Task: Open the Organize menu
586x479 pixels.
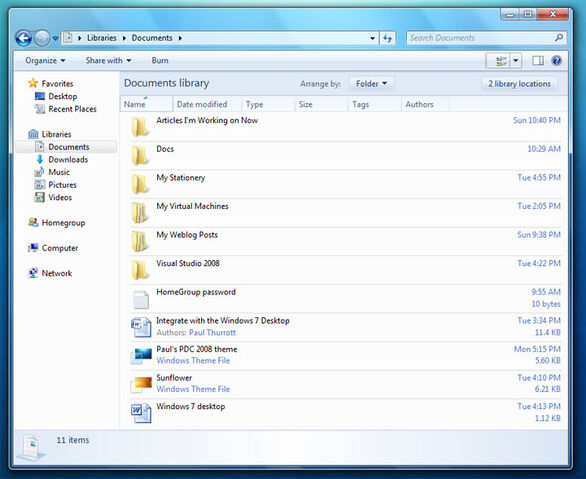Action: (x=45, y=61)
